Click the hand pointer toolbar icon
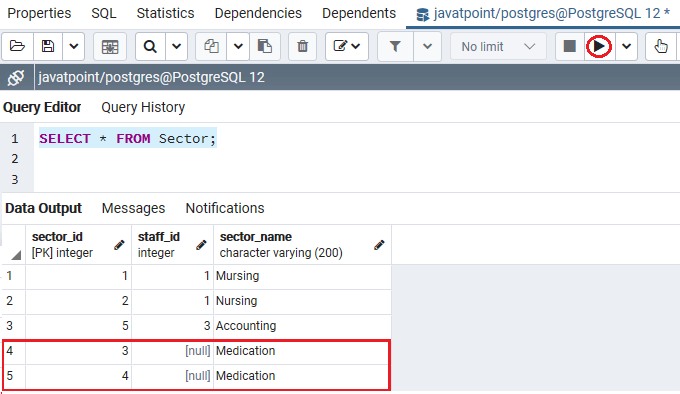This screenshot has width=680, height=394. 661,46
